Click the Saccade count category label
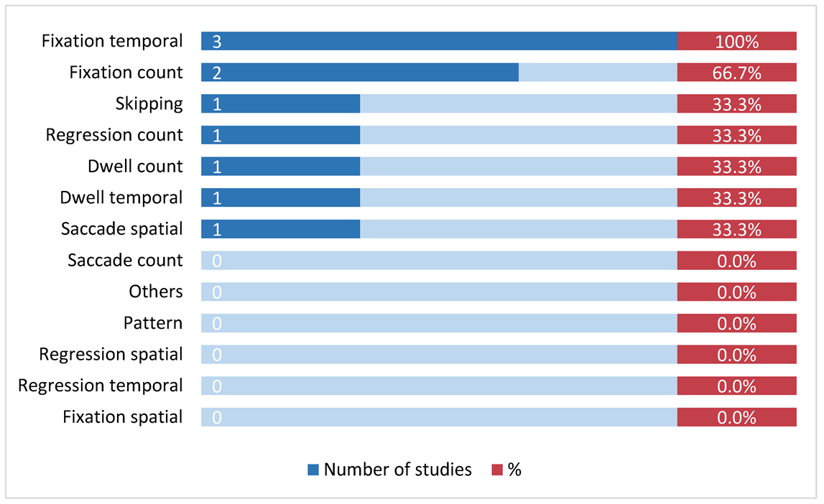The width and height of the screenshot is (824, 504). click(125, 261)
